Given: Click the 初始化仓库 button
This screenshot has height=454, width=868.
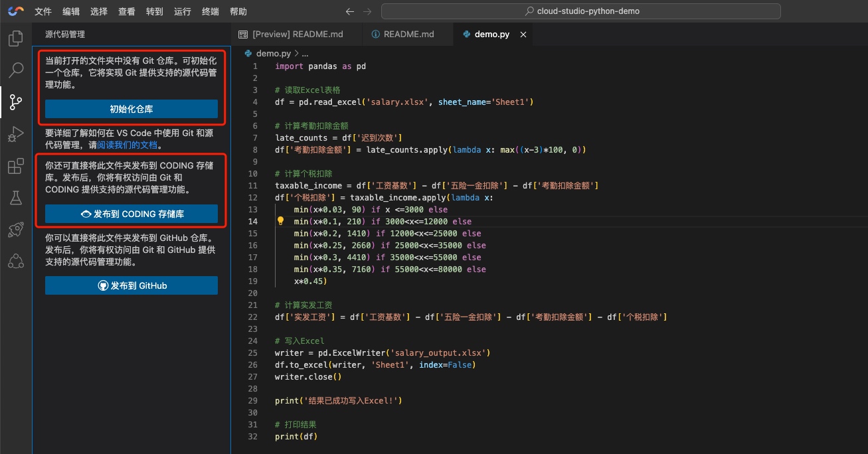Looking at the screenshot, I should pyautogui.click(x=131, y=109).
